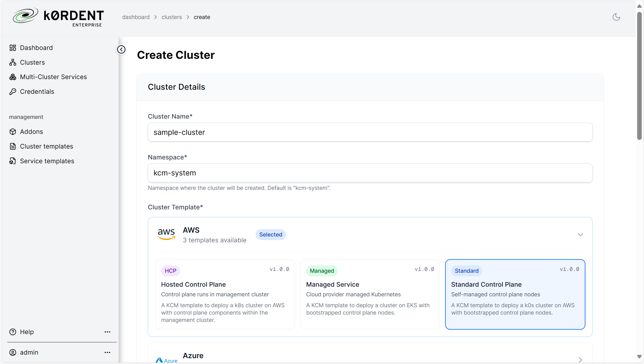Collapse the sidebar with the arrow button
This screenshot has width=644, height=364.
tap(121, 49)
